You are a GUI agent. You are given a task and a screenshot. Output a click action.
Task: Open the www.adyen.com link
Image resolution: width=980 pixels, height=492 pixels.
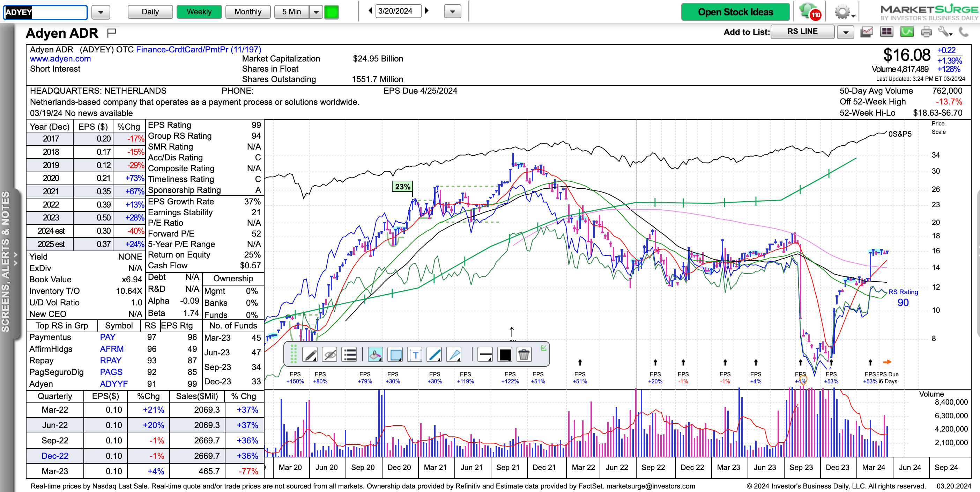pos(60,59)
